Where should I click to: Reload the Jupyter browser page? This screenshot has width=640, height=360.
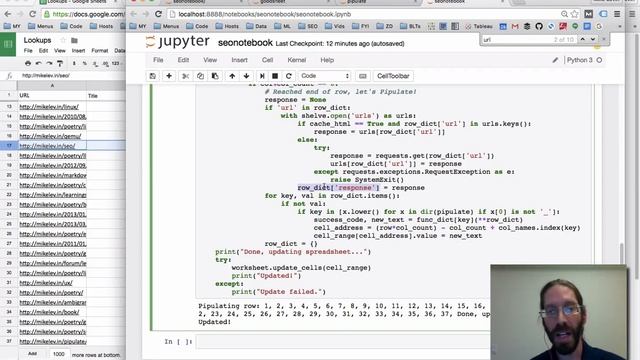(158, 14)
